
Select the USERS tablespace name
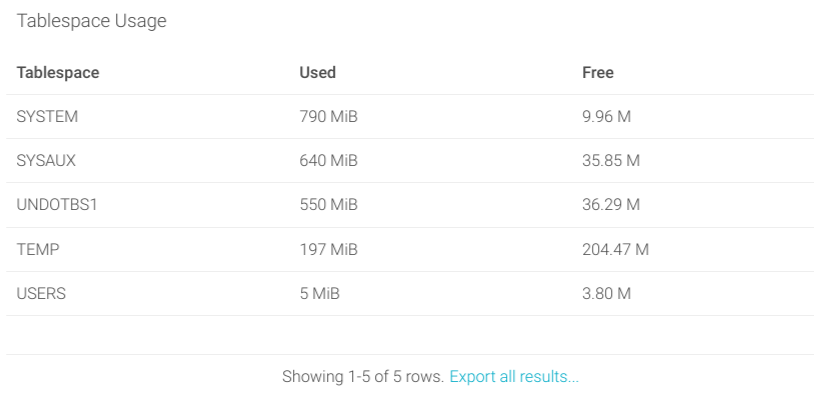click(41, 294)
